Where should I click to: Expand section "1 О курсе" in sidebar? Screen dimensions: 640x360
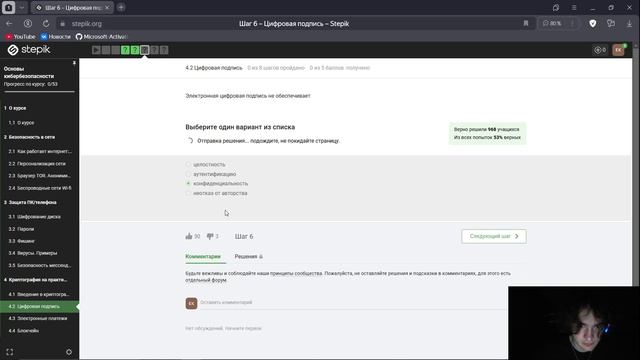pyautogui.click(x=15, y=108)
